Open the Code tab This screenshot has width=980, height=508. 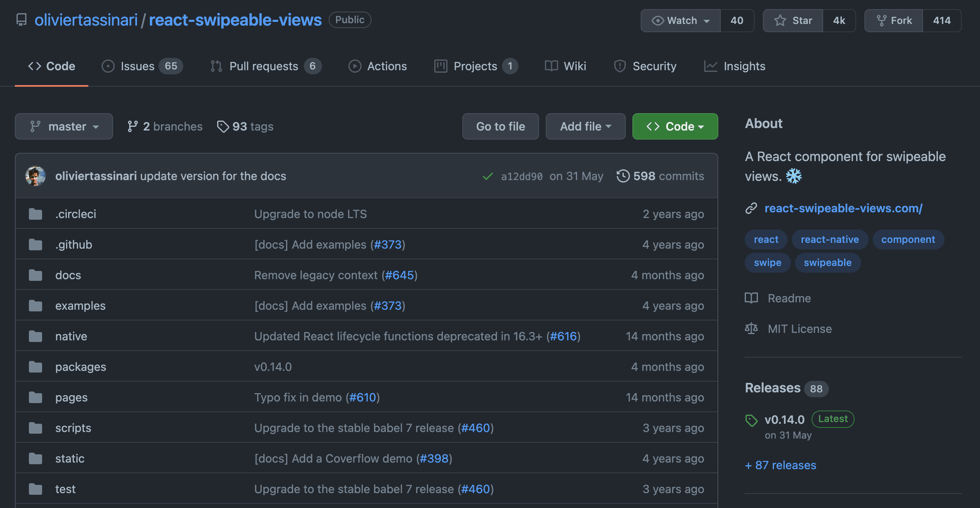[x=51, y=66]
